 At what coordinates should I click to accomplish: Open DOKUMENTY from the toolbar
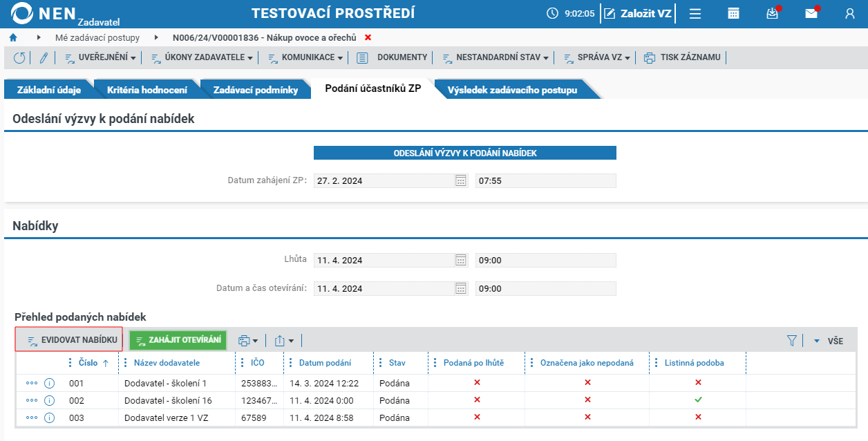point(393,58)
